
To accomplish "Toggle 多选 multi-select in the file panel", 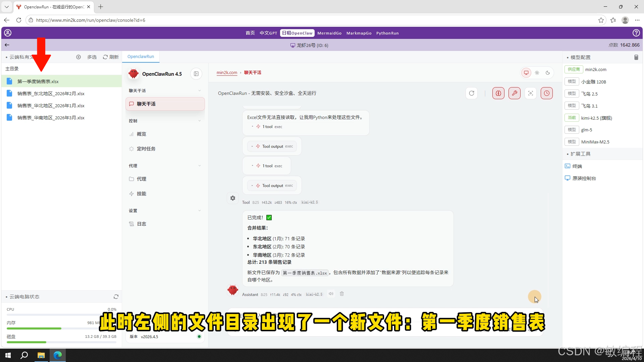I will 92,57.
